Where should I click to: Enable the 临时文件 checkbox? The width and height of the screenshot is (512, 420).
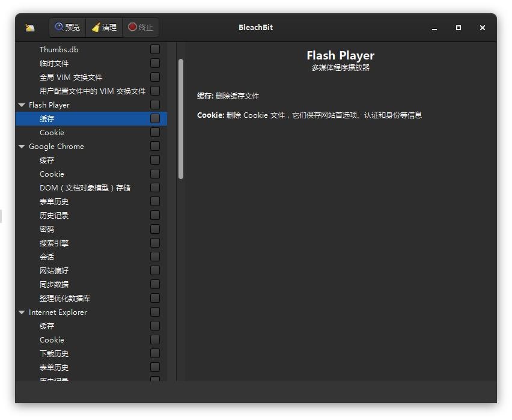tap(155, 63)
